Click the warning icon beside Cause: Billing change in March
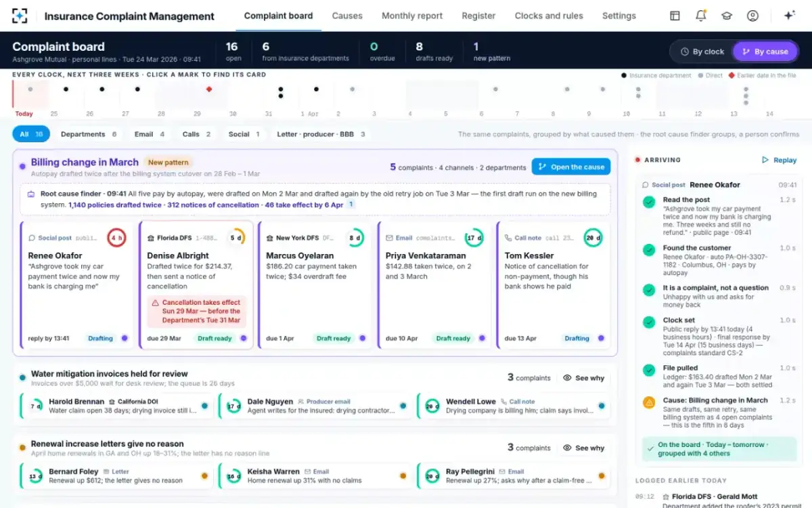812x508 pixels. click(649, 402)
